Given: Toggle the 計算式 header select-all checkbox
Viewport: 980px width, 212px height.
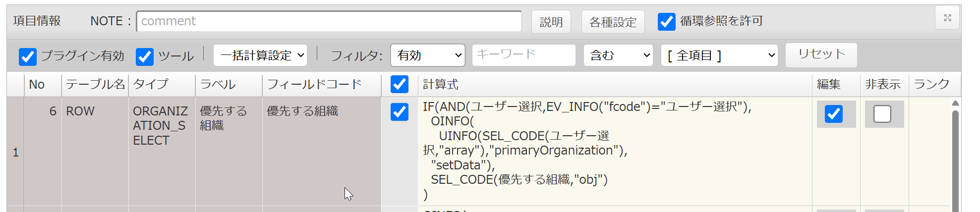Looking at the screenshot, I should click(399, 84).
